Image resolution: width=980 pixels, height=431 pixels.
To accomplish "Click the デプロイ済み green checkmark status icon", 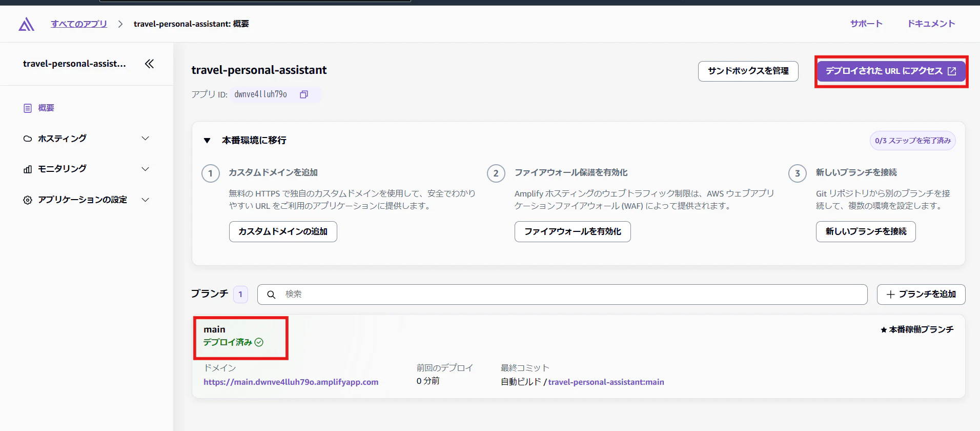I will [x=259, y=342].
